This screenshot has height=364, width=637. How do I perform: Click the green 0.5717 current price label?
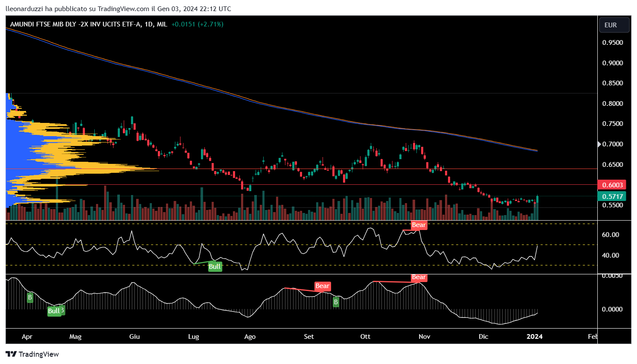click(x=611, y=196)
